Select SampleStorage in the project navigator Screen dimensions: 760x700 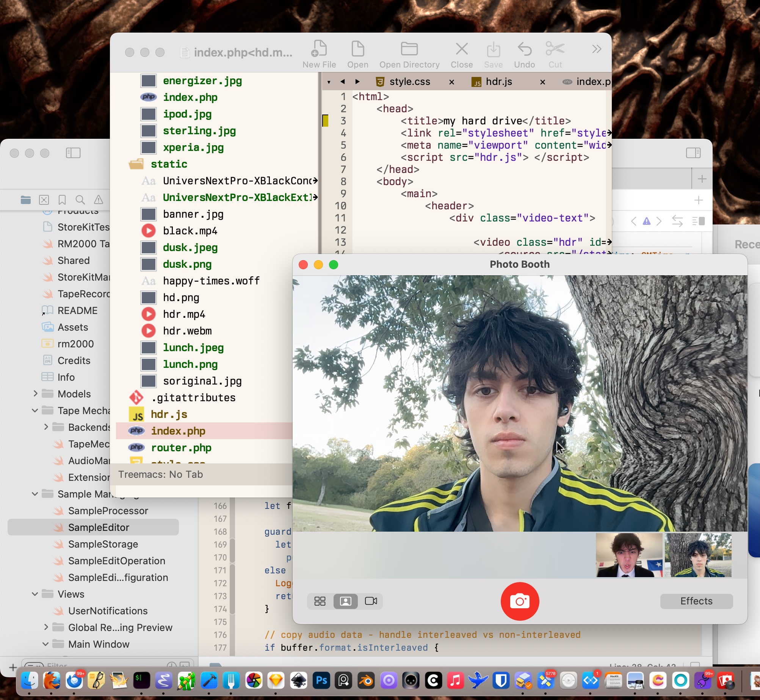click(103, 544)
